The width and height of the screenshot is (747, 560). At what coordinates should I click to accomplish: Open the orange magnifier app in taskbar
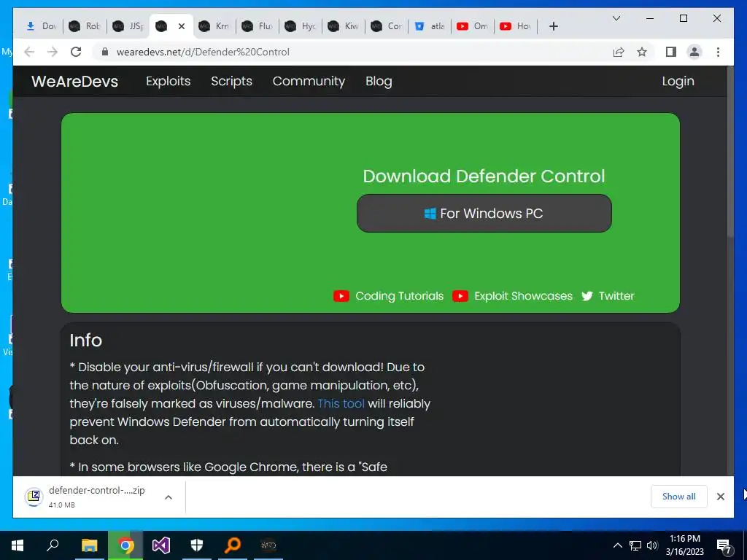pos(233,545)
